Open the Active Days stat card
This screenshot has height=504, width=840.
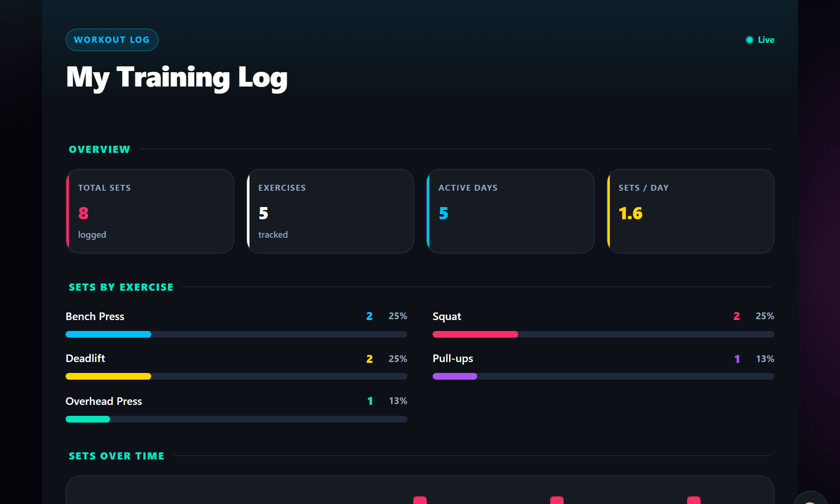(510, 211)
